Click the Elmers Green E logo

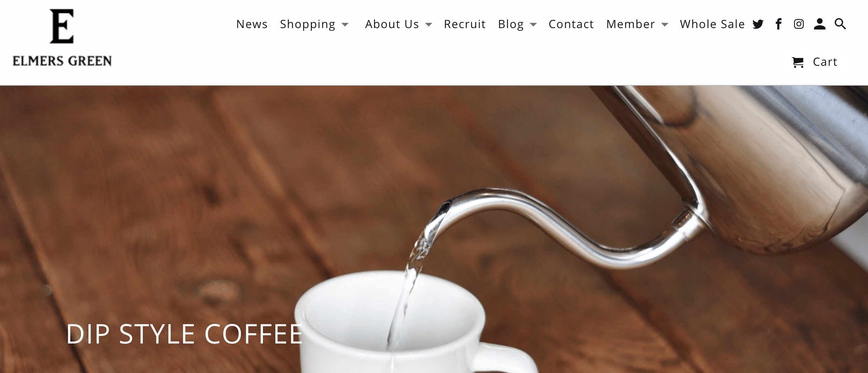pos(62,26)
